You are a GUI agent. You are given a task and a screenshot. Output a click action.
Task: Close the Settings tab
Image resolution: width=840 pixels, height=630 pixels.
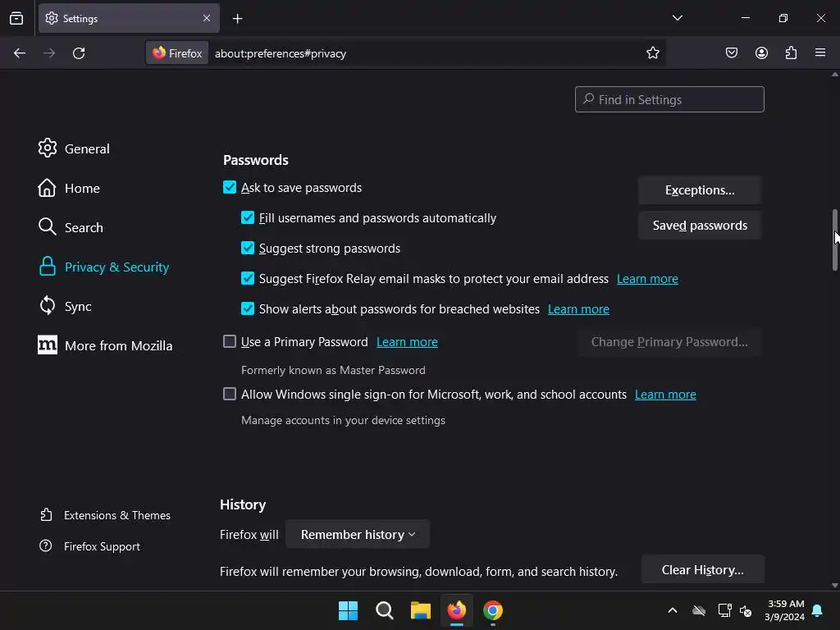pyautogui.click(x=207, y=18)
